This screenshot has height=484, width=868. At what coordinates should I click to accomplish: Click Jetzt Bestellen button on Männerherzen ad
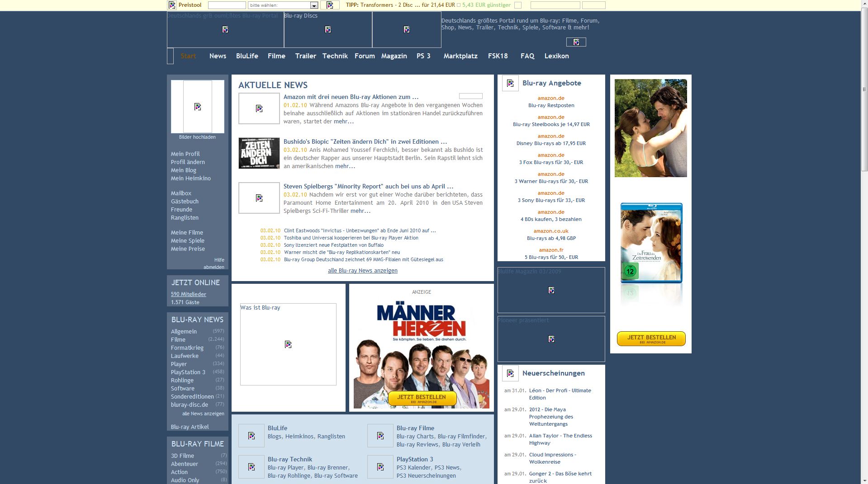pyautogui.click(x=422, y=399)
